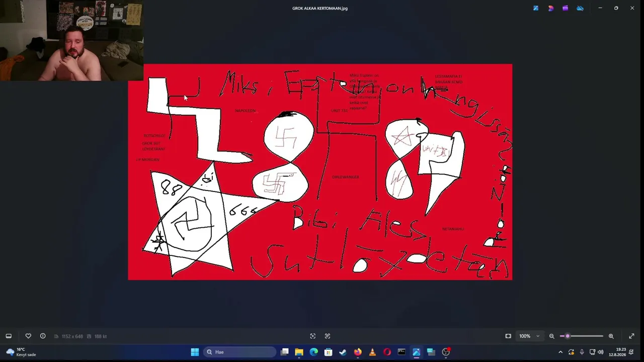Toggle the filmstrip view at bottom left

(x=9, y=336)
